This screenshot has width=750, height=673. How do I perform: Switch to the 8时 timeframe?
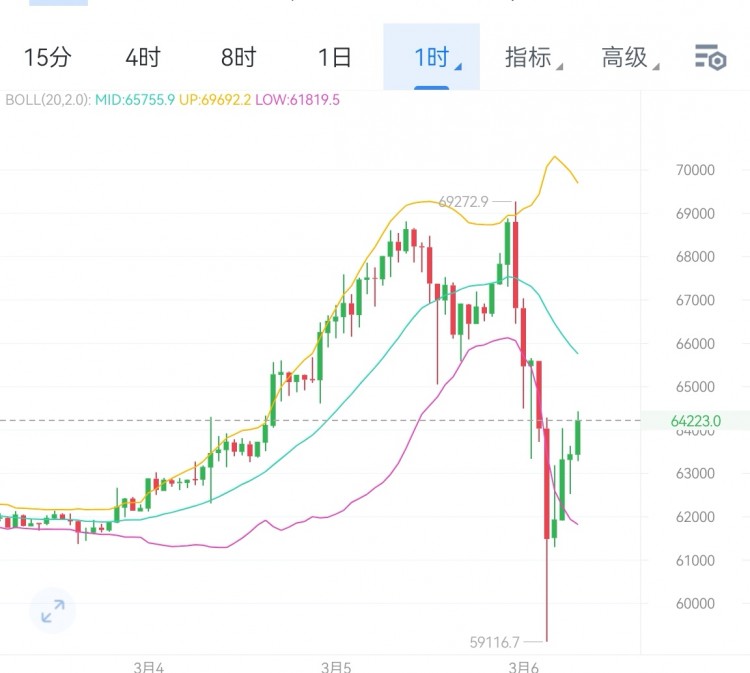239,57
